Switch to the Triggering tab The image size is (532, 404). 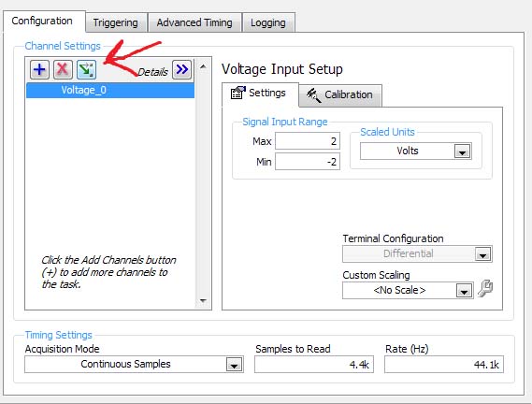tap(116, 22)
